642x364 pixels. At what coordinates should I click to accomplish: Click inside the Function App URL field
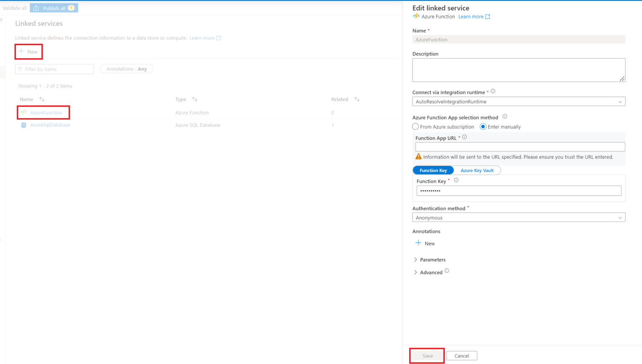coord(520,146)
